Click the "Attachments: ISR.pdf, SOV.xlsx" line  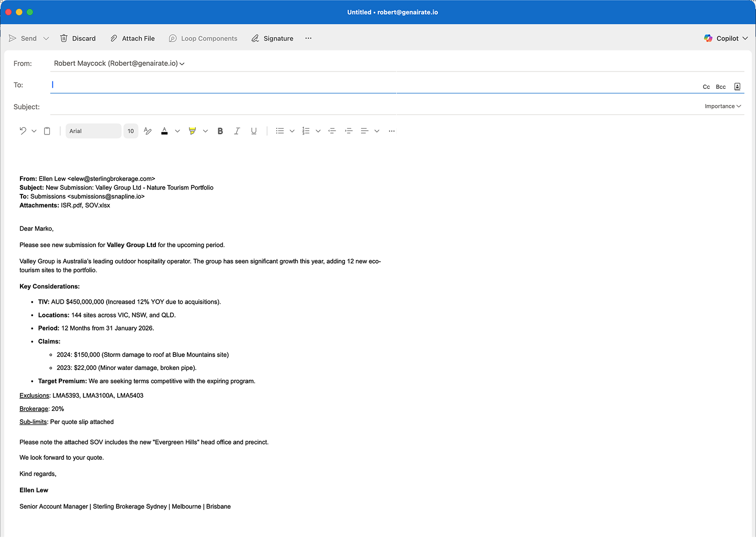[65, 205]
